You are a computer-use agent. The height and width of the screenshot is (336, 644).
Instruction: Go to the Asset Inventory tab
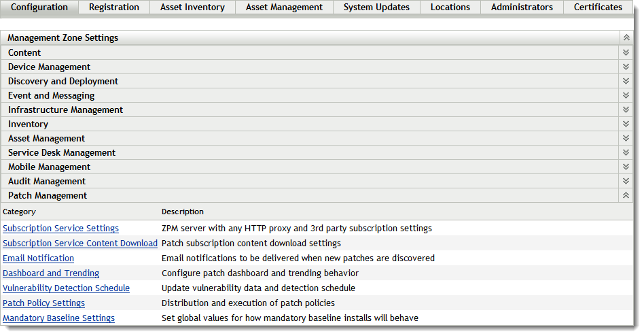pos(192,7)
